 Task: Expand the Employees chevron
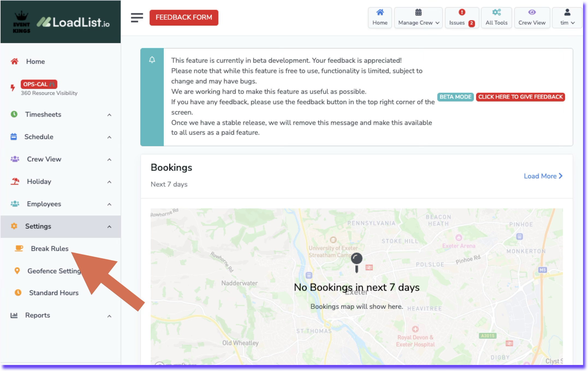tap(109, 204)
